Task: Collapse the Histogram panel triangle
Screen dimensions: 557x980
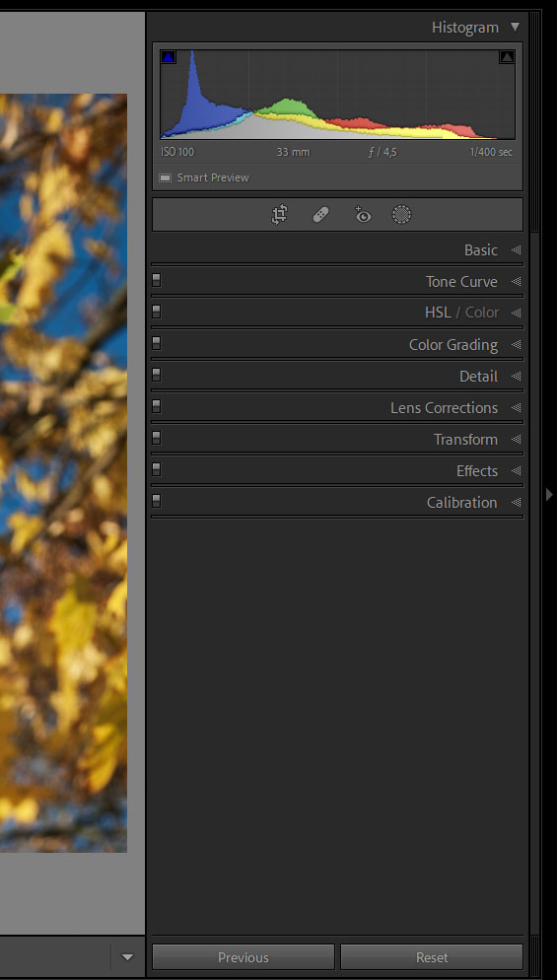Action: [x=515, y=27]
